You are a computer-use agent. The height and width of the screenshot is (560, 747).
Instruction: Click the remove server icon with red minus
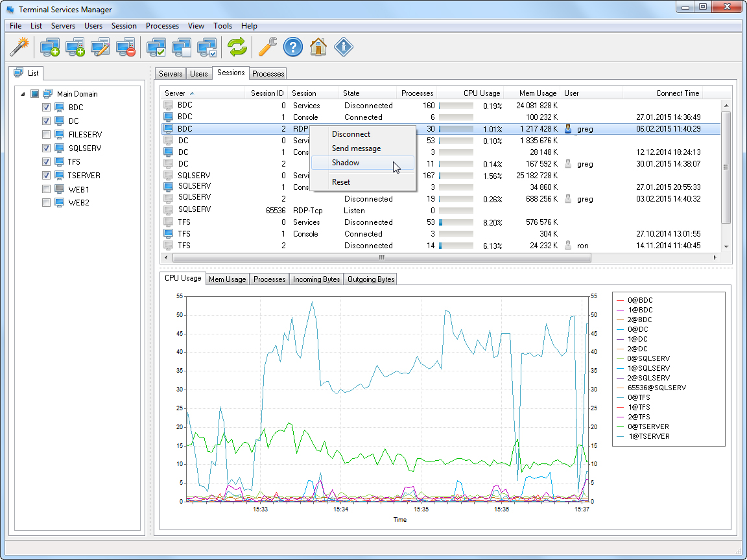tap(125, 47)
